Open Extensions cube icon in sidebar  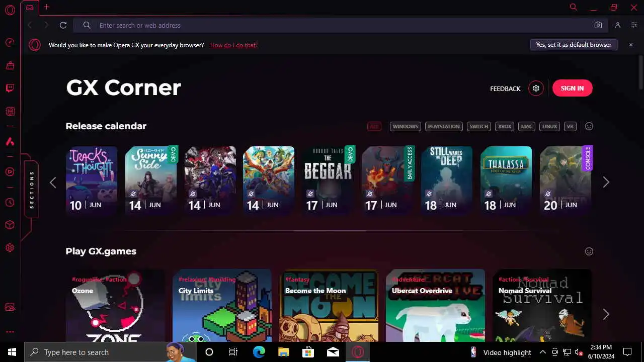pos(10,225)
